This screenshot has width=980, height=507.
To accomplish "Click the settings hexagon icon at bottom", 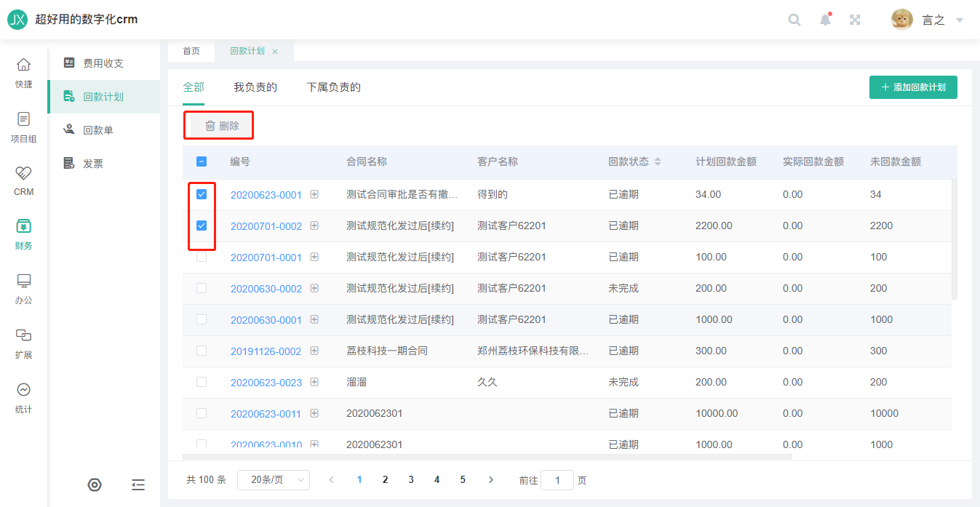I will 95,485.
